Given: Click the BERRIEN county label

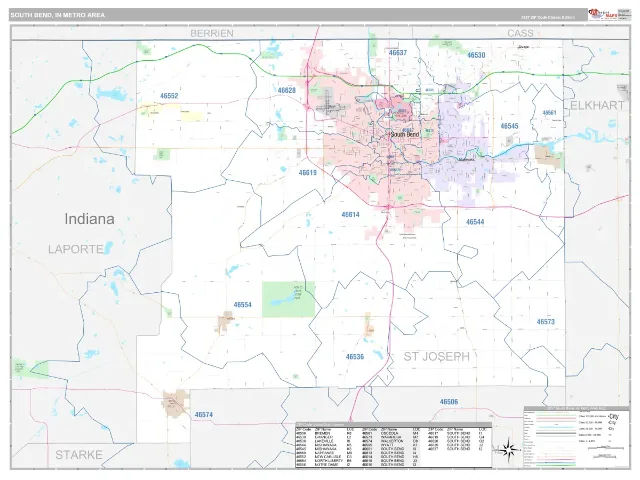Looking at the screenshot, I should coord(212,33).
